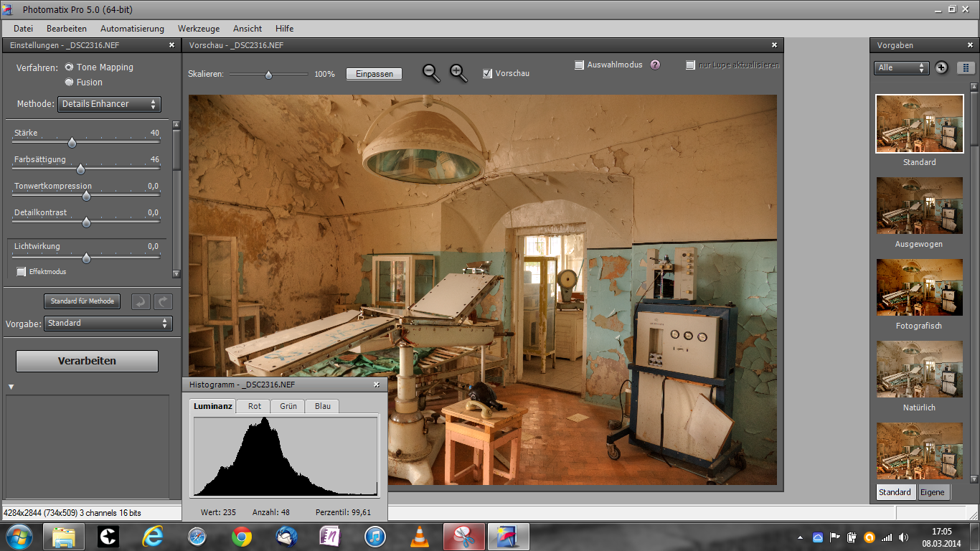Select the Ausgewogen preset thumbnail
Viewport: 980px width, 551px height.
(920, 206)
